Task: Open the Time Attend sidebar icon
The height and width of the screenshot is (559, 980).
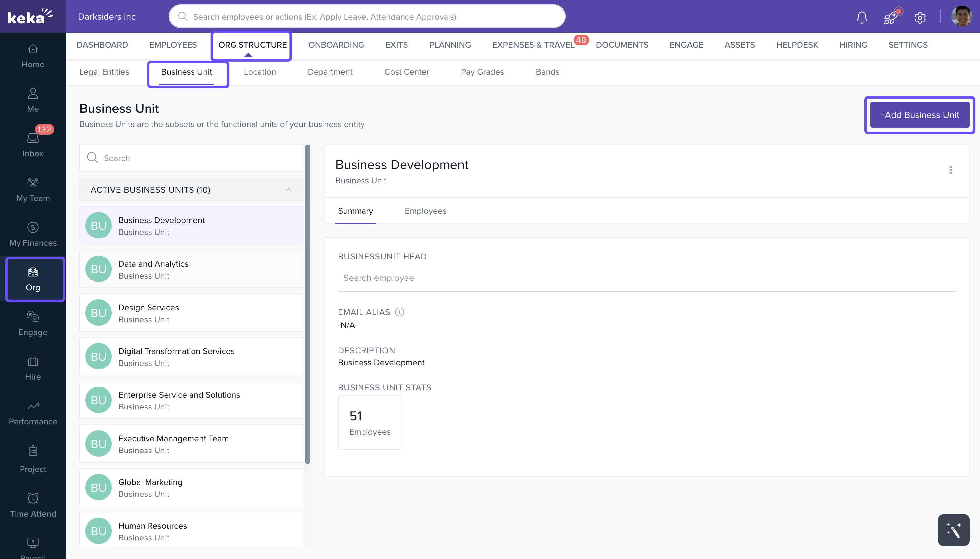Action: point(33,505)
